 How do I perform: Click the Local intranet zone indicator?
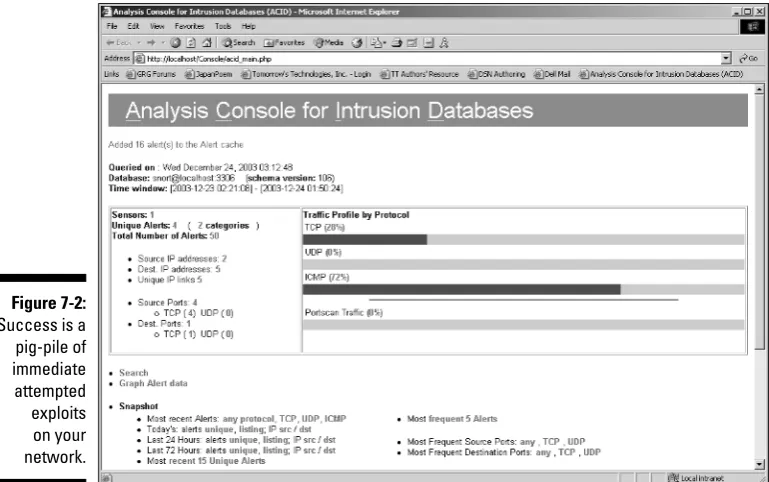696,478
